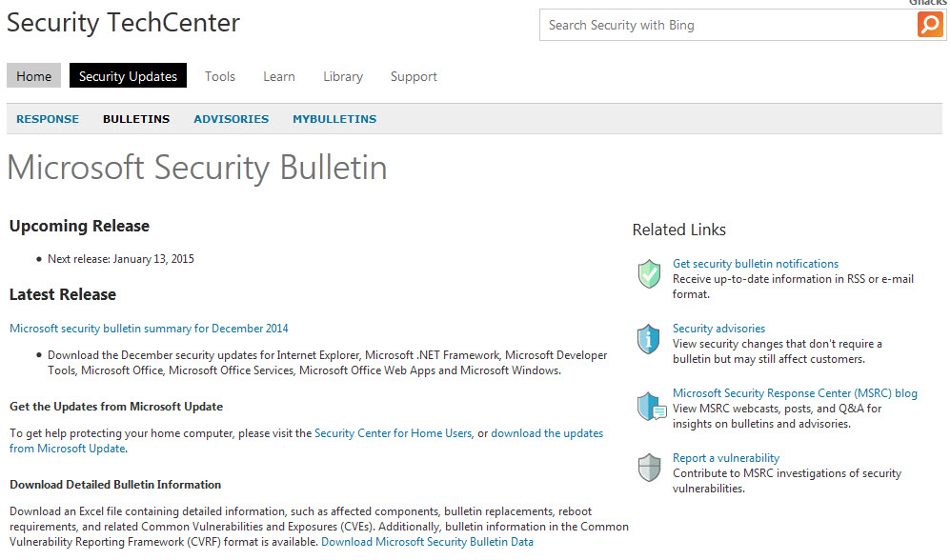Switch to the ADVISORIES sub-tab
Screen dimensions: 950x560
coord(232,119)
